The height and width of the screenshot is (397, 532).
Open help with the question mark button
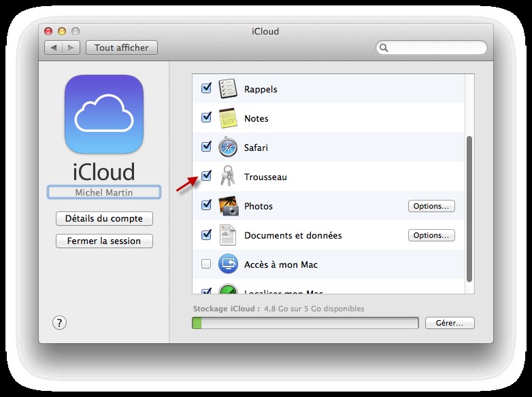coord(59,323)
